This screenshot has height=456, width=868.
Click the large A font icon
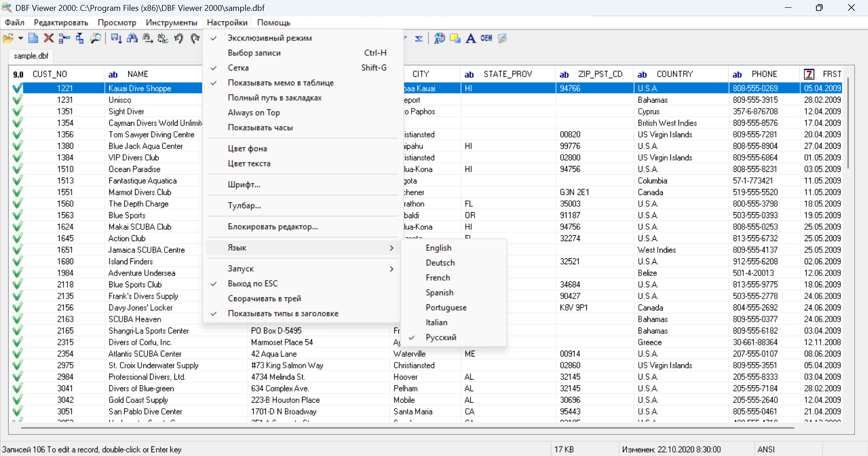(471, 38)
